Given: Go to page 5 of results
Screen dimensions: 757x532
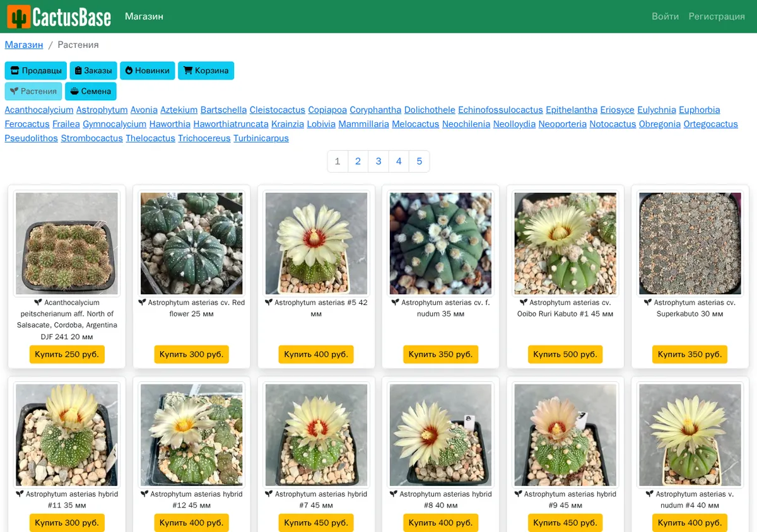Looking at the screenshot, I should pos(419,161).
